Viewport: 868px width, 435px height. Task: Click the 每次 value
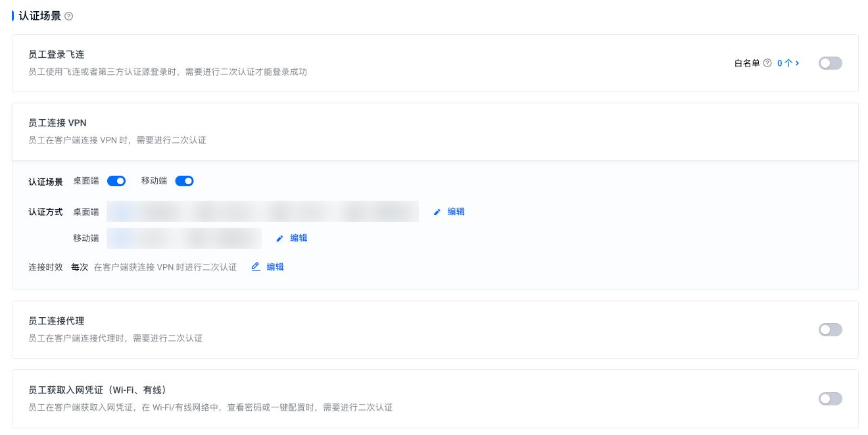pyautogui.click(x=80, y=267)
